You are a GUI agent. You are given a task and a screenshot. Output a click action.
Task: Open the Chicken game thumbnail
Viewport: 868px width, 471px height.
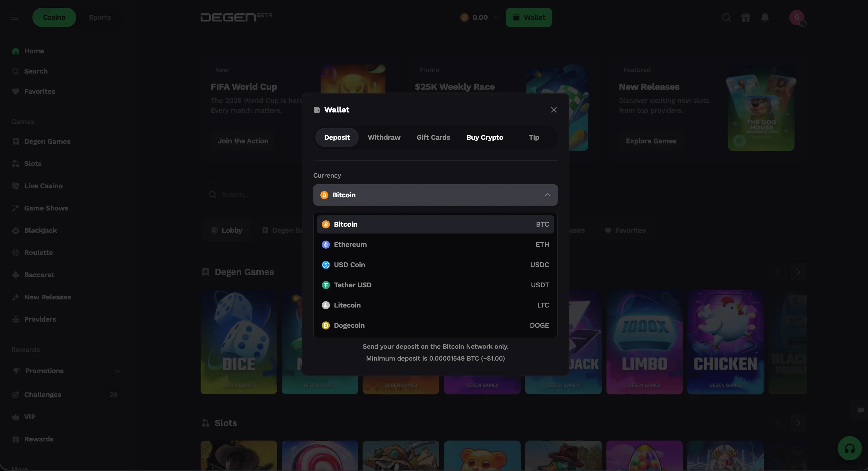(726, 342)
